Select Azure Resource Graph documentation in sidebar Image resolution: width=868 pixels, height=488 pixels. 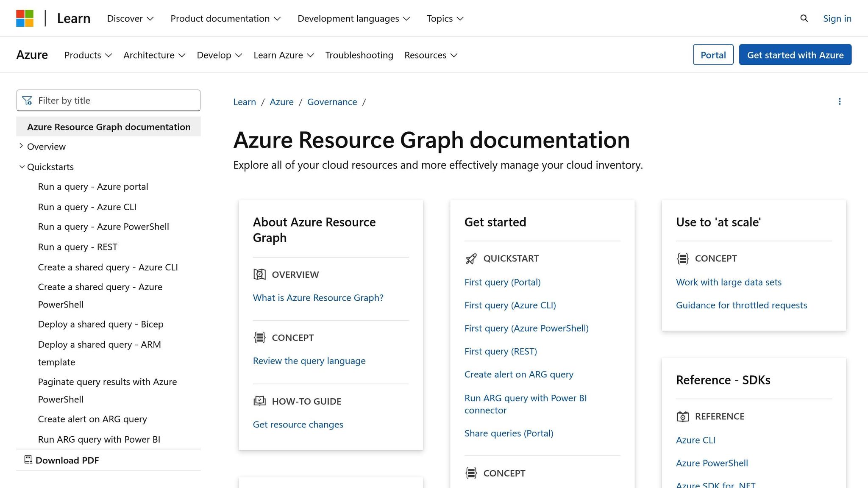click(x=108, y=127)
